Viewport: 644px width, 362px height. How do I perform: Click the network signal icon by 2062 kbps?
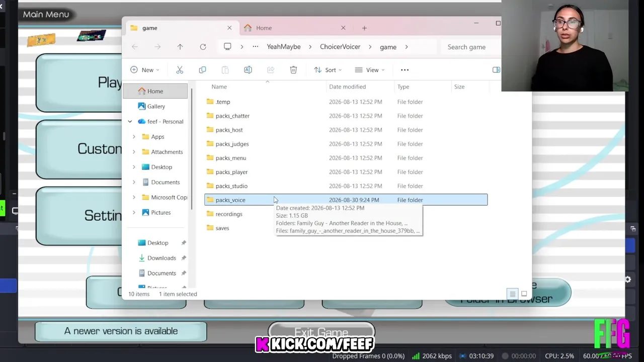coord(416,356)
